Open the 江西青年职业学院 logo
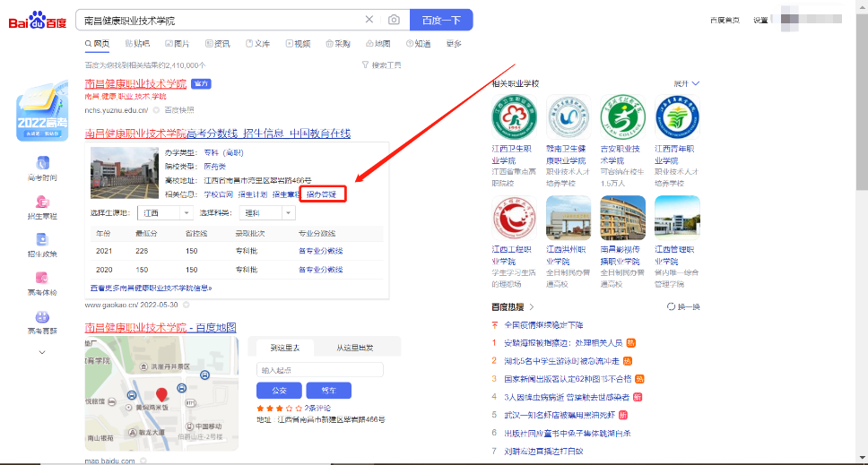 (677, 117)
